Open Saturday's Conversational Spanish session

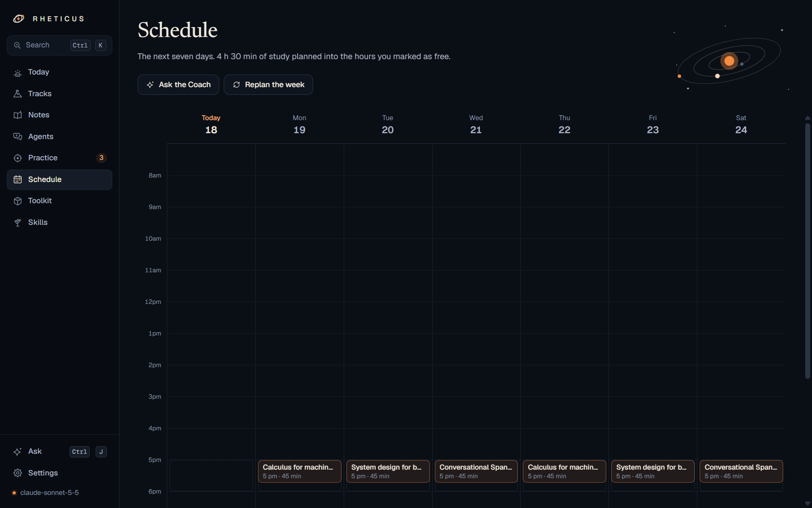[741, 471]
